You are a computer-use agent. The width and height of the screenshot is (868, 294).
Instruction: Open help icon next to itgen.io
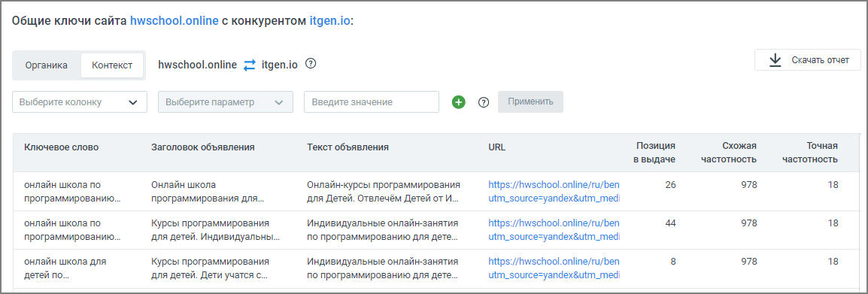(311, 64)
